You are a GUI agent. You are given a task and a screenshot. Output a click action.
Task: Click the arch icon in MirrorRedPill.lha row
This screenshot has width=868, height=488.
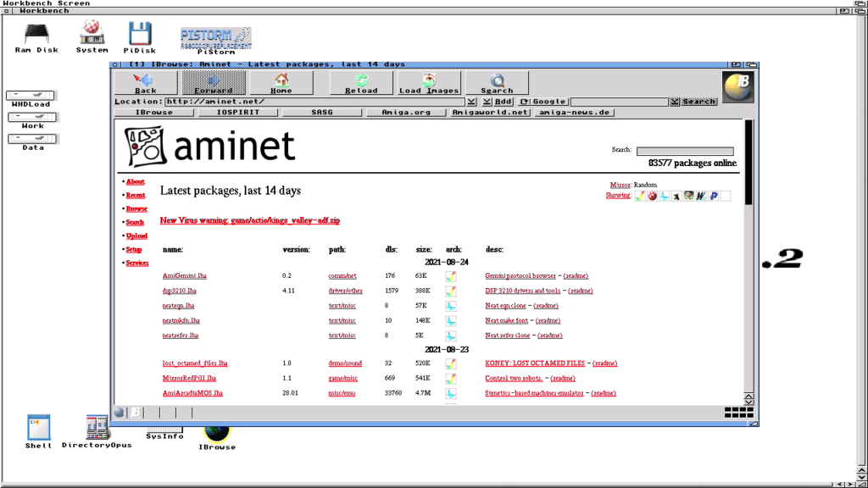(x=451, y=379)
